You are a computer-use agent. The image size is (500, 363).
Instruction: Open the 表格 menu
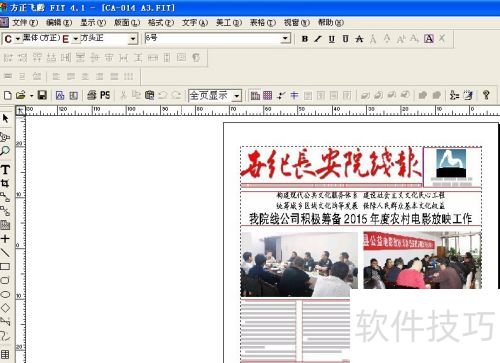coord(263,23)
